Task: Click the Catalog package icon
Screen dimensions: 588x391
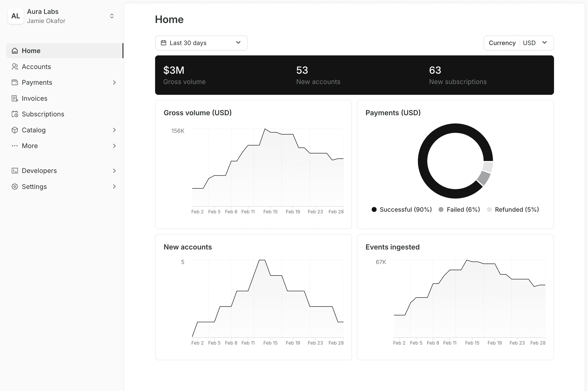Action: [x=15, y=130]
